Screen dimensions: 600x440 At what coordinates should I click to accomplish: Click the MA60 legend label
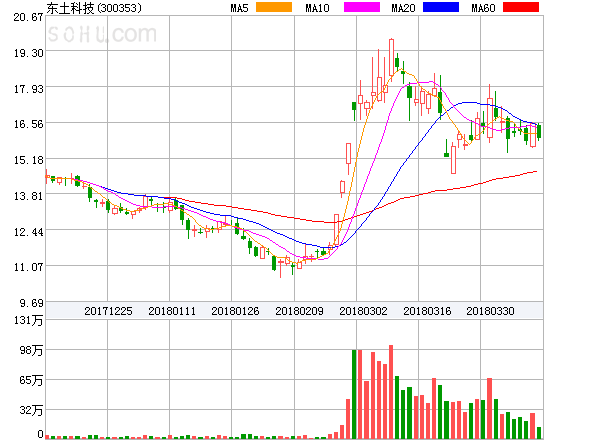[483, 8]
